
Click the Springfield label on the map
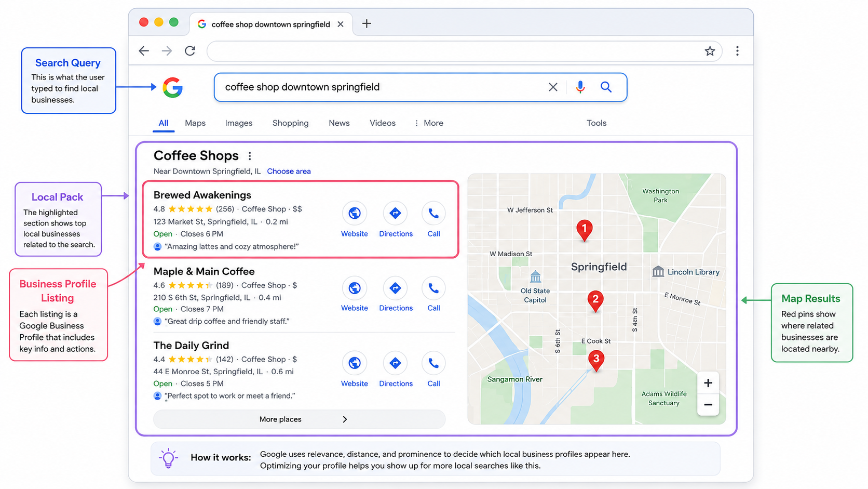click(599, 267)
